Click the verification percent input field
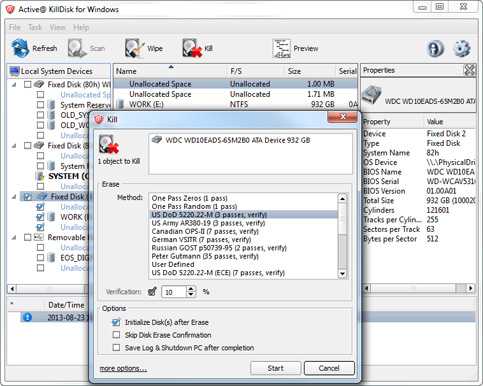 point(174,292)
